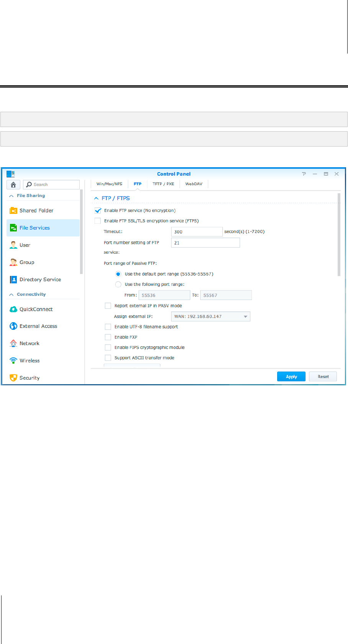Switch to the TFTP / PXE tab
This screenshot has height=644, width=348.
click(163, 184)
